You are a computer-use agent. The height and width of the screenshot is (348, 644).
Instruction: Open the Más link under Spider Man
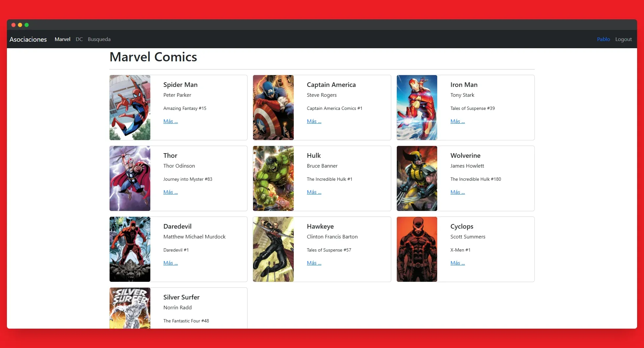tap(171, 121)
